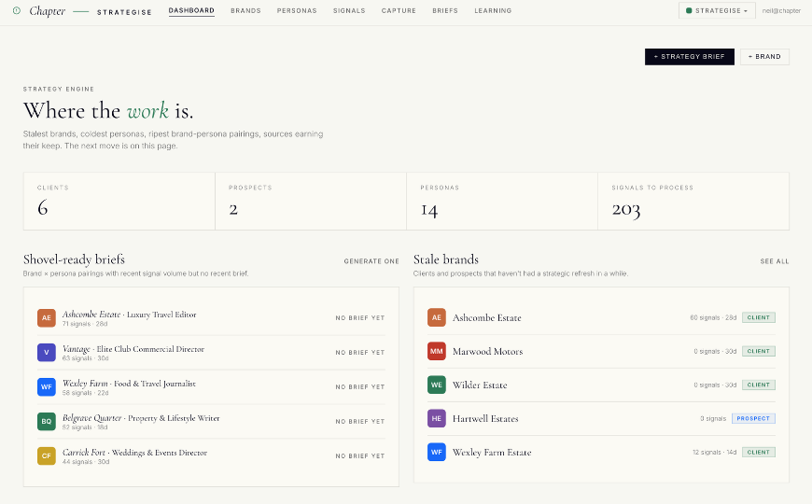Click the Chapter wordmark

(47, 11)
